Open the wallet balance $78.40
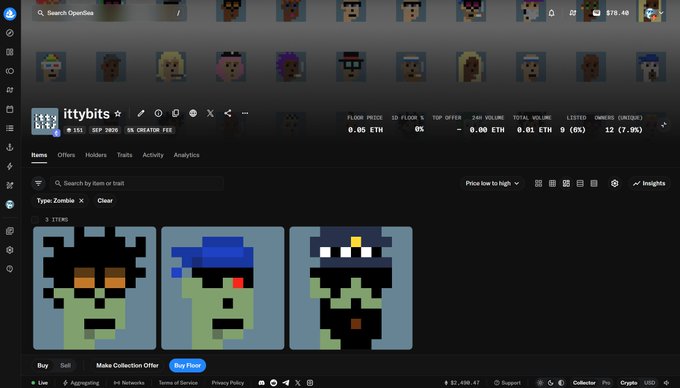Screen dimensions: 680x388 click(x=611, y=13)
